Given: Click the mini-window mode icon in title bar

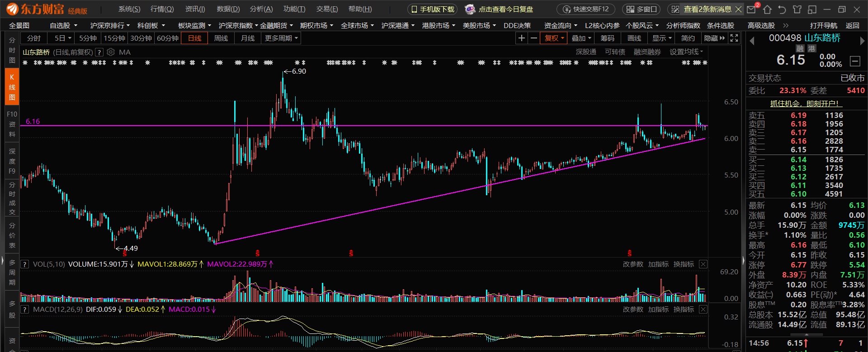Looking at the screenshot, I should click(812, 9).
